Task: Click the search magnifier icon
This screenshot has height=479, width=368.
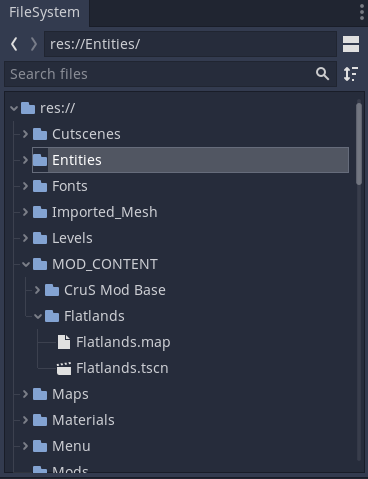Action: [x=322, y=74]
